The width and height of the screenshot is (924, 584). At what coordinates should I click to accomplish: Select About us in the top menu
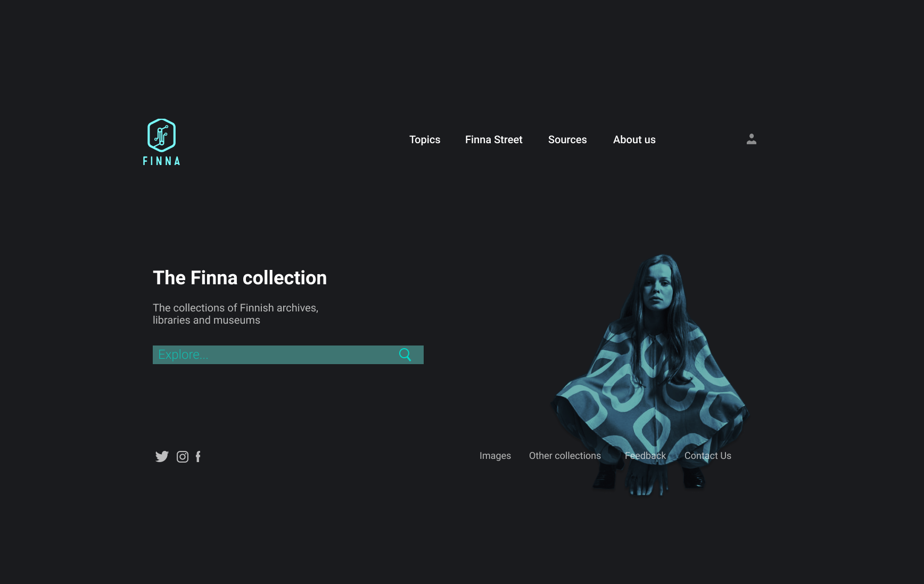click(x=634, y=139)
